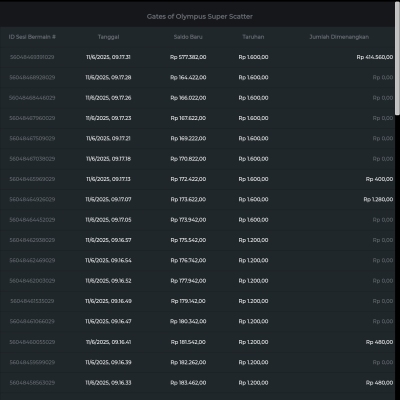Select date "11/6/2025, 09.17.18"
Screen dimensions: 400x400
click(x=108, y=159)
